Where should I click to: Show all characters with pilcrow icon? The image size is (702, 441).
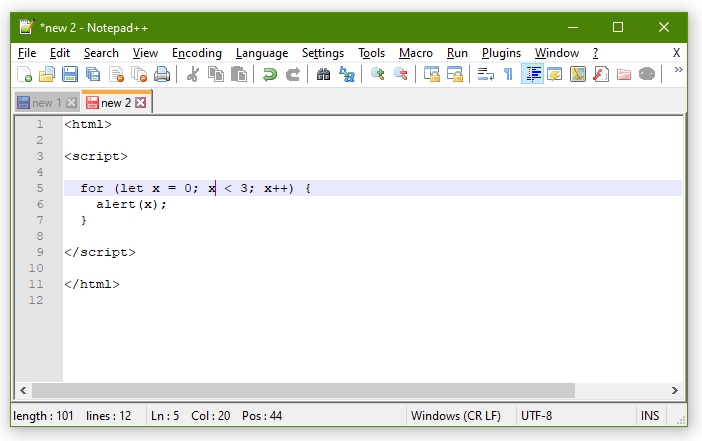point(508,74)
